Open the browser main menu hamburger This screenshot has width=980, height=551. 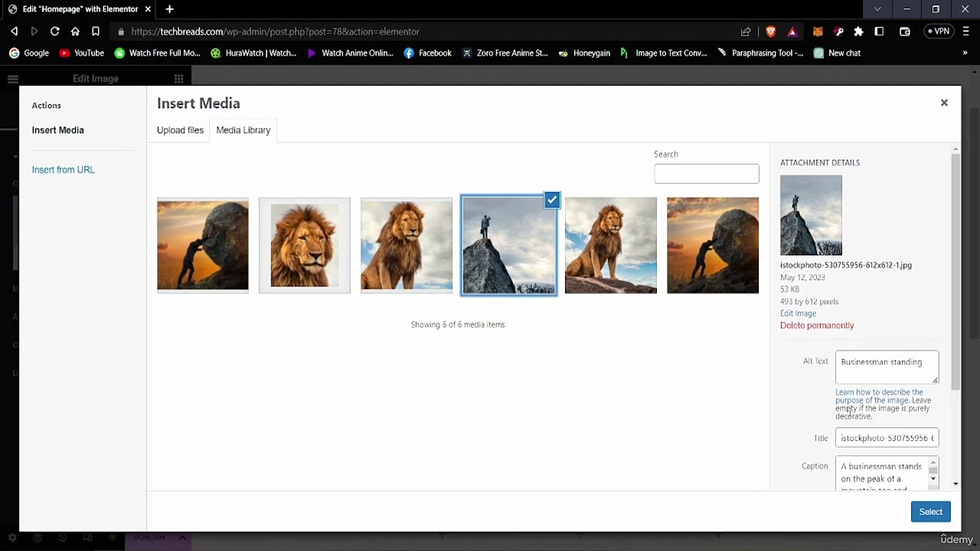tap(966, 31)
